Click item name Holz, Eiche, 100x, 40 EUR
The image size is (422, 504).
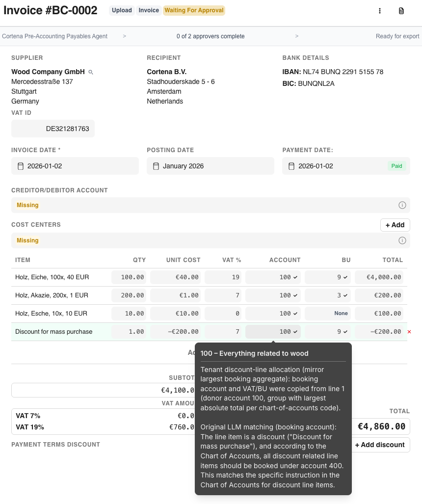pos(52,277)
